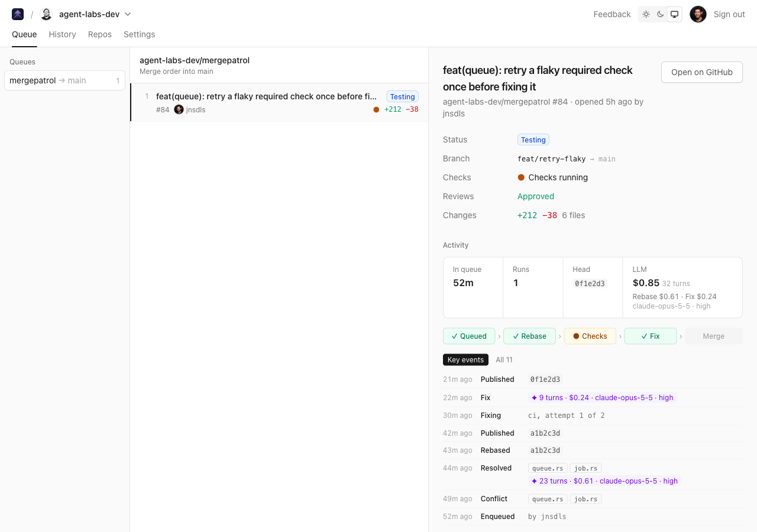This screenshot has width=757, height=532.
Task: Click the agent-labs-dev organization avatar
Action: tap(46, 14)
